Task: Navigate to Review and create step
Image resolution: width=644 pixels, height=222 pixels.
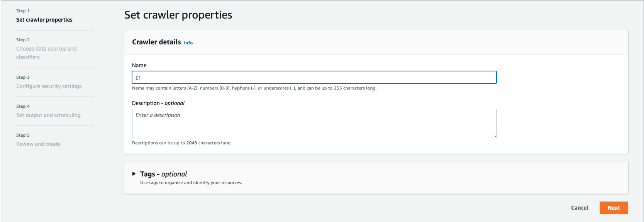Action: (x=38, y=144)
